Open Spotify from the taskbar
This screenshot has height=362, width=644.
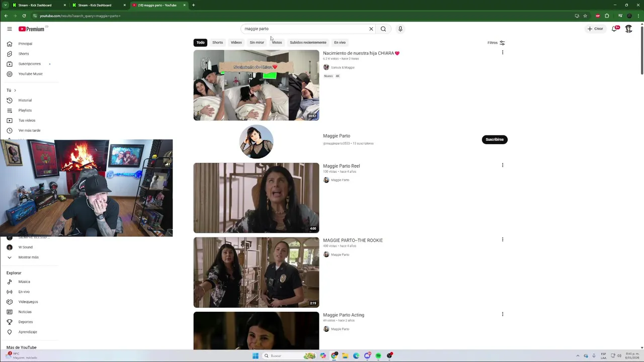[378, 356]
